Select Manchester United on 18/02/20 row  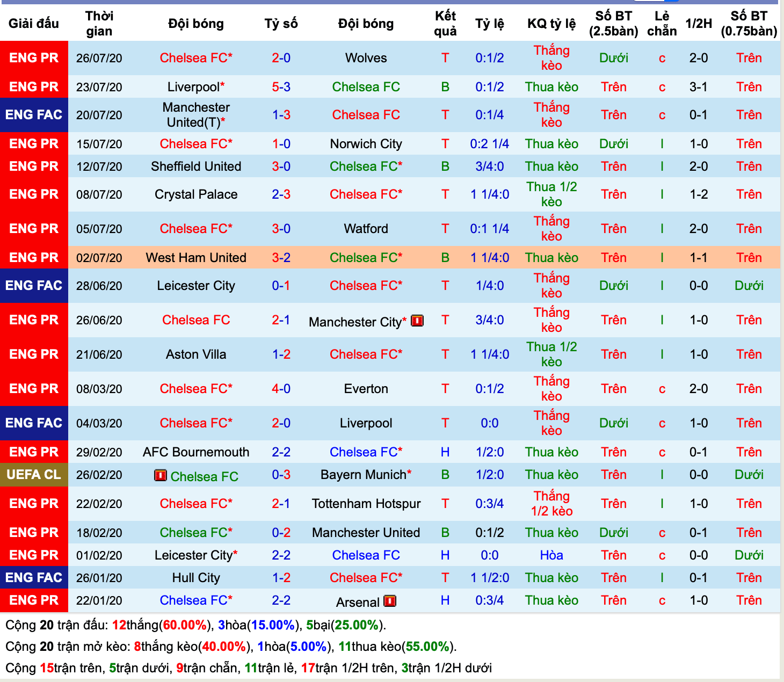pos(366,533)
